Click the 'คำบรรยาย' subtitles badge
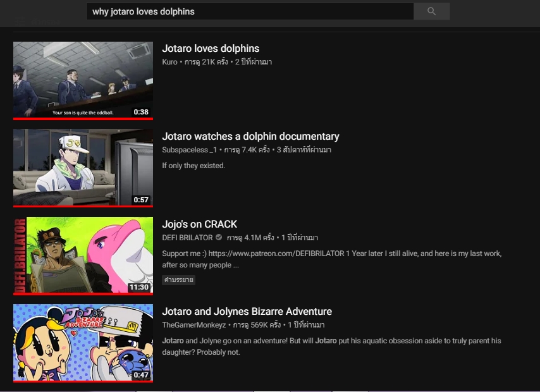This screenshot has width=540, height=392. [x=179, y=279]
